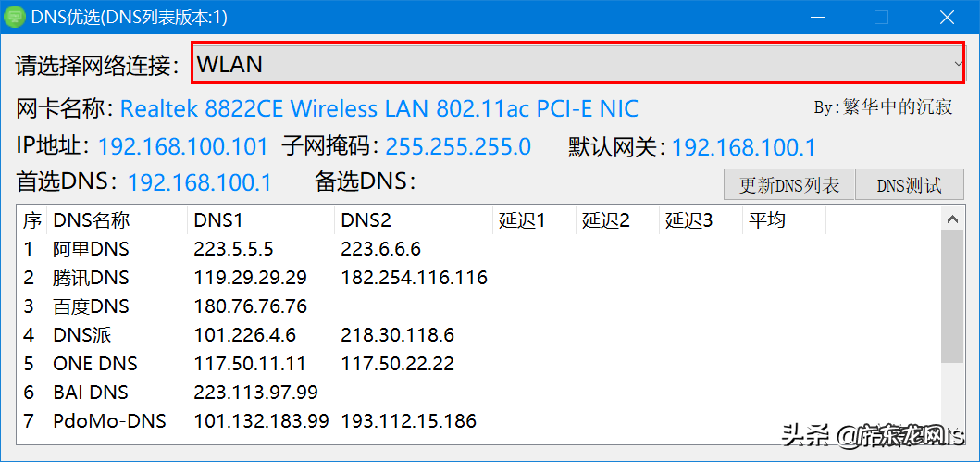The width and height of the screenshot is (980, 462).
Task: Open the network connection WLAN dropdown
Action: point(579,64)
